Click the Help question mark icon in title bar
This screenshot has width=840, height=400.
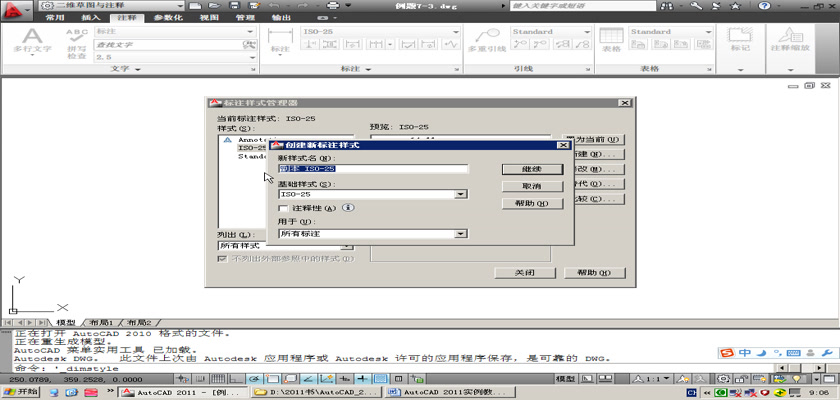click(x=764, y=5)
